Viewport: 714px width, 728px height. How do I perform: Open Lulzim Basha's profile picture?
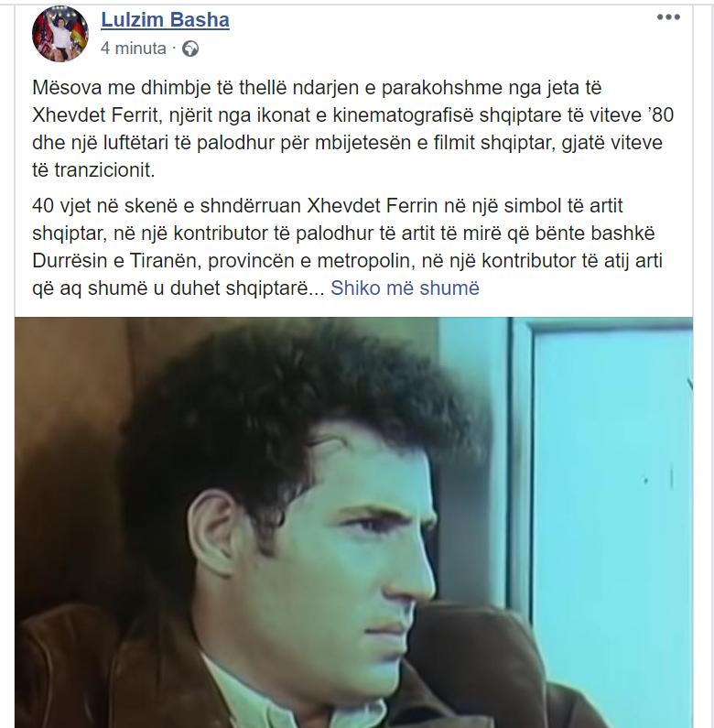click(59, 34)
